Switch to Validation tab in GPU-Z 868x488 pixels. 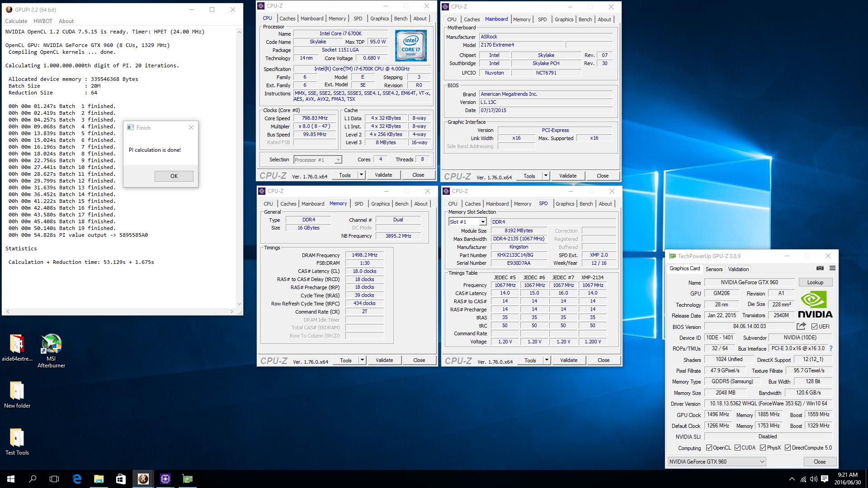738,269
